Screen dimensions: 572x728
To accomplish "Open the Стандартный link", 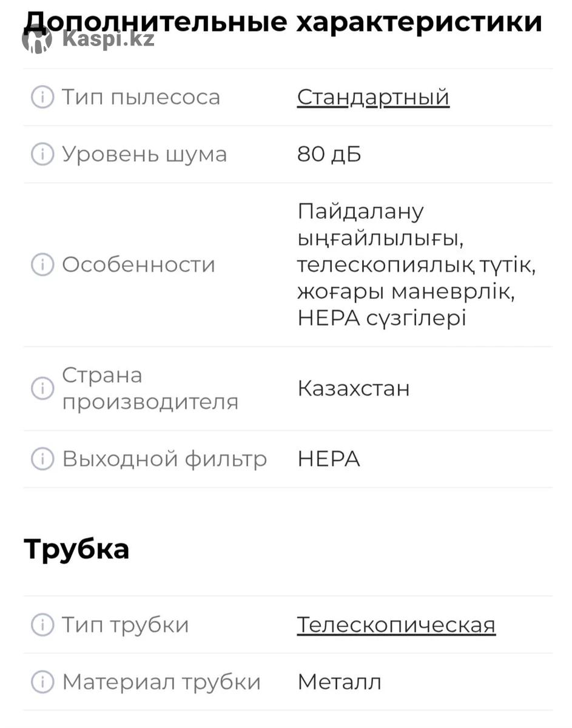I will [x=373, y=97].
